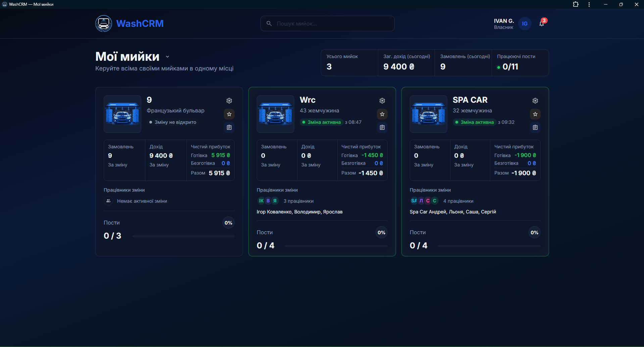The width and height of the screenshot is (644, 347).
Task: Expand the Мої мийки dropdown chevron
Action: tap(167, 57)
